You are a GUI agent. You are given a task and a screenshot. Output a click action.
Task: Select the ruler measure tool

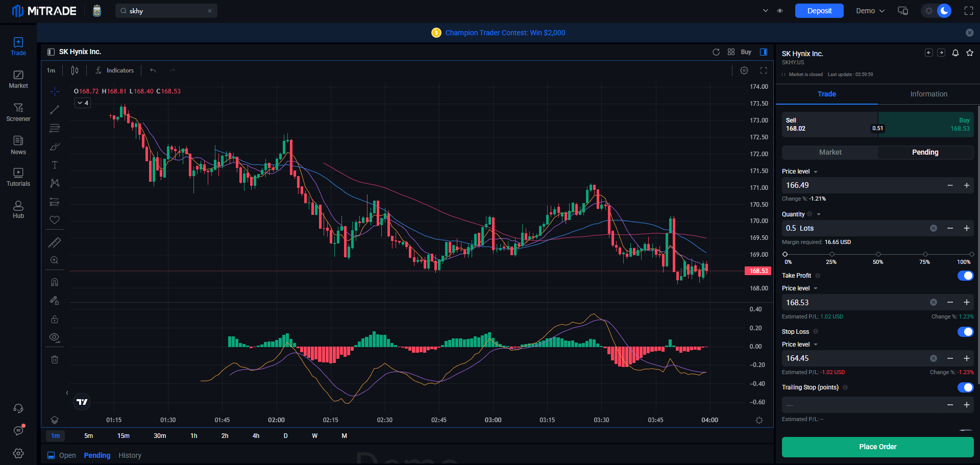55,242
